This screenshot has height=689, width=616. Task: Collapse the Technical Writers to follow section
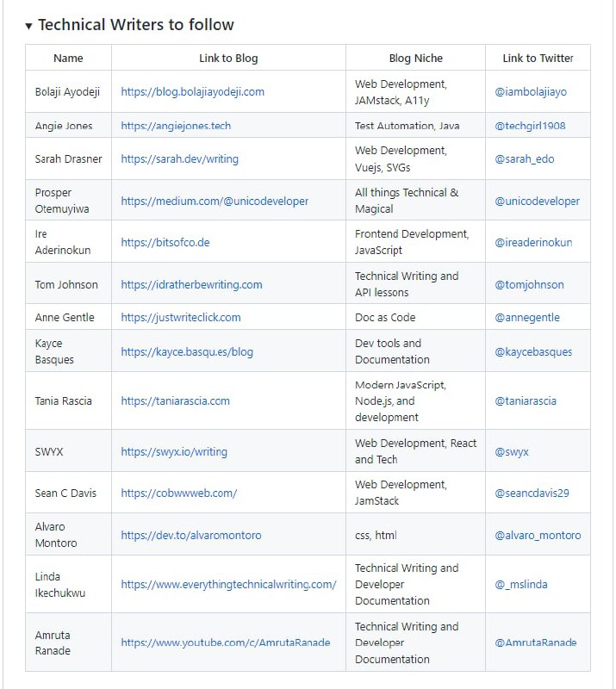[x=29, y=26]
